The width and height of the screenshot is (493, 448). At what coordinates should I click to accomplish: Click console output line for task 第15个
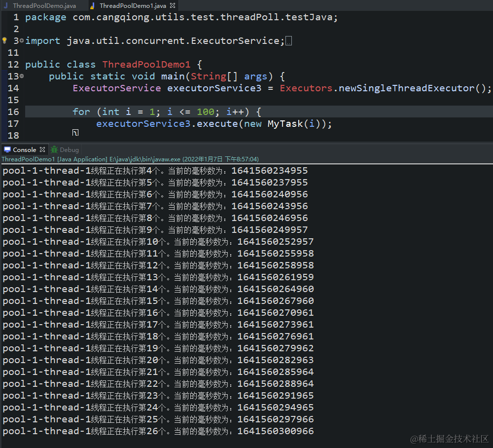[x=158, y=301]
